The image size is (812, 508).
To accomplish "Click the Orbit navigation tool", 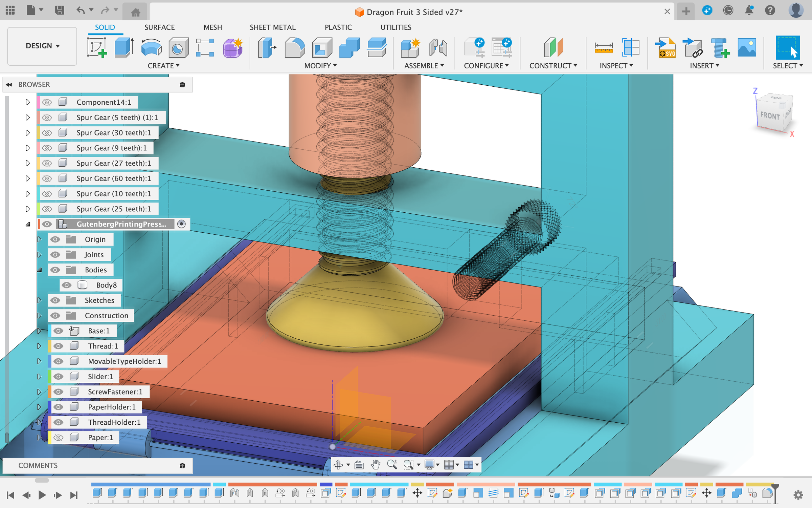I will click(x=338, y=465).
